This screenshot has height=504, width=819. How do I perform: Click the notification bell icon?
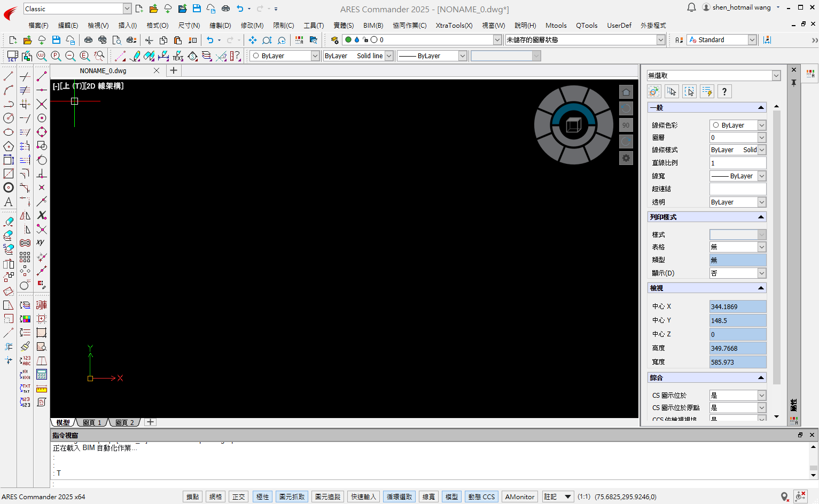click(x=691, y=7)
